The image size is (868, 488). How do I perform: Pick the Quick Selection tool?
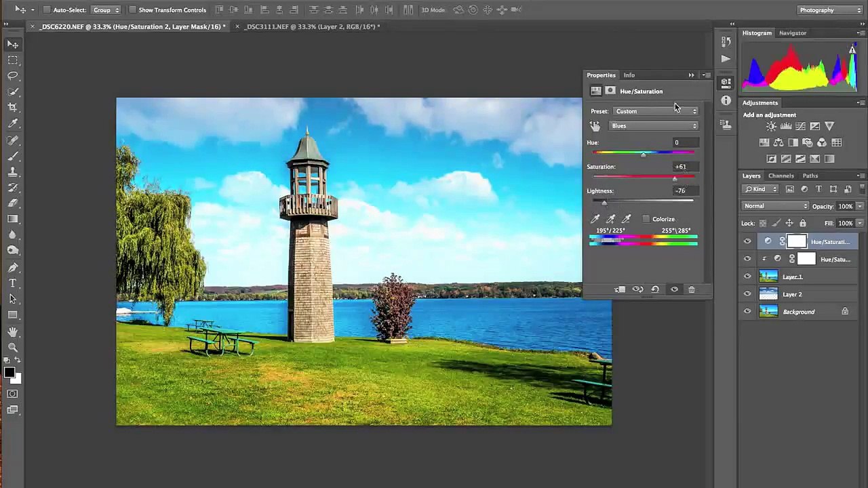(13, 91)
